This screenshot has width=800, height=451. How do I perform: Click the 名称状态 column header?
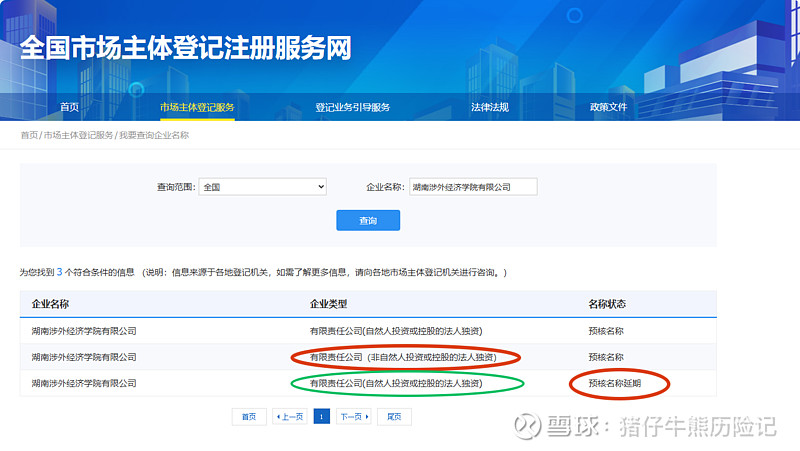pos(607,304)
